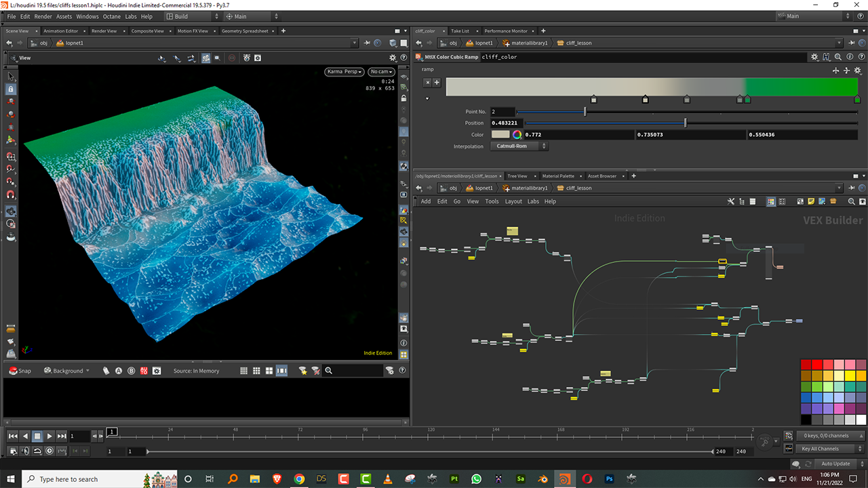This screenshot has width=868, height=488.
Task: Launch Photoshop from the Windows taskbar
Action: click(609, 479)
